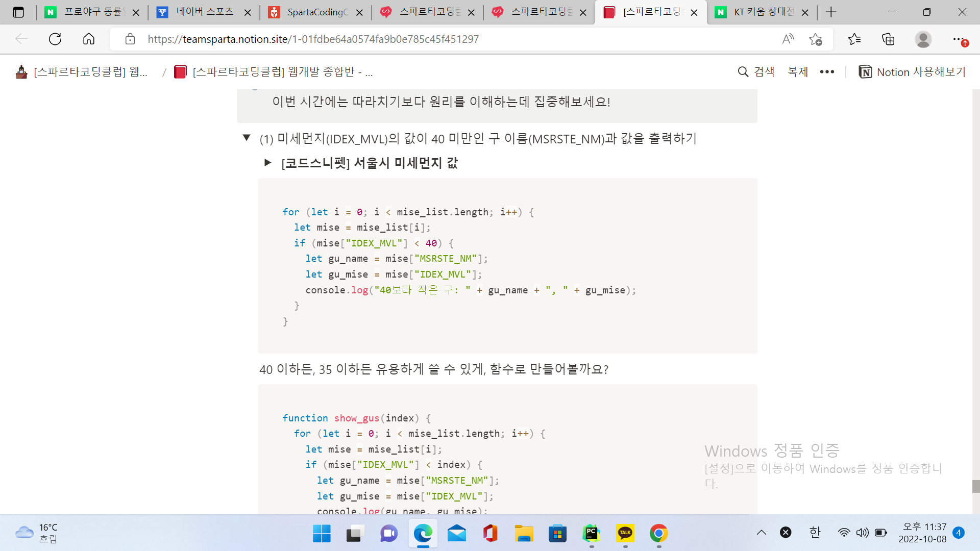Open the 웹개발 종합반 parent breadcrumb
This screenshot has width=980, height=551.
pos(83,72)
